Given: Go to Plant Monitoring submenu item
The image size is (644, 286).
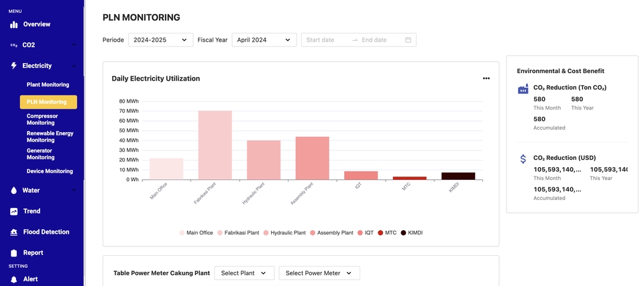Looking at the screenshot, I should click(x=48, y=85).
